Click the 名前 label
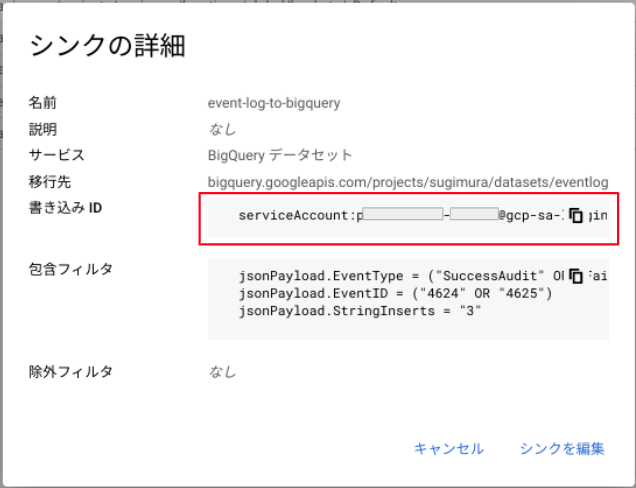 (x=43, y=103)
